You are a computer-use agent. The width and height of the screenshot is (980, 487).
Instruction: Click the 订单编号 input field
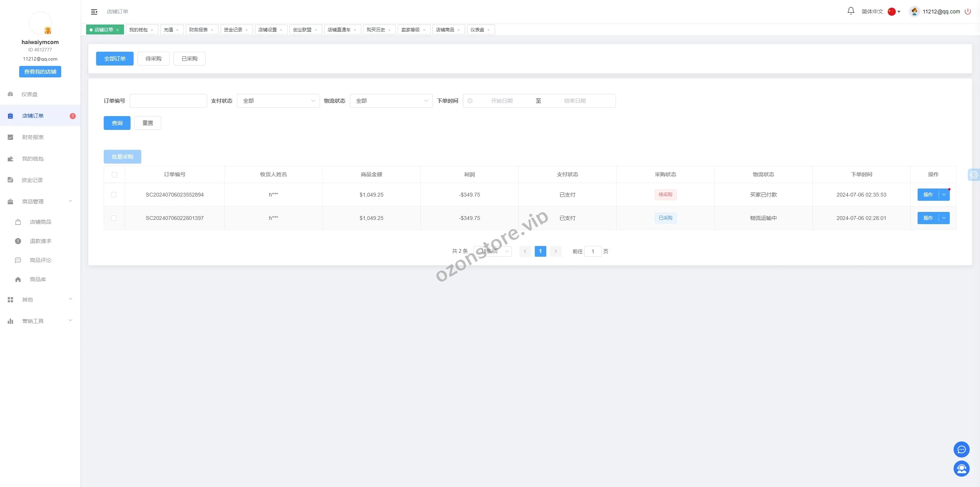[168, 101]
